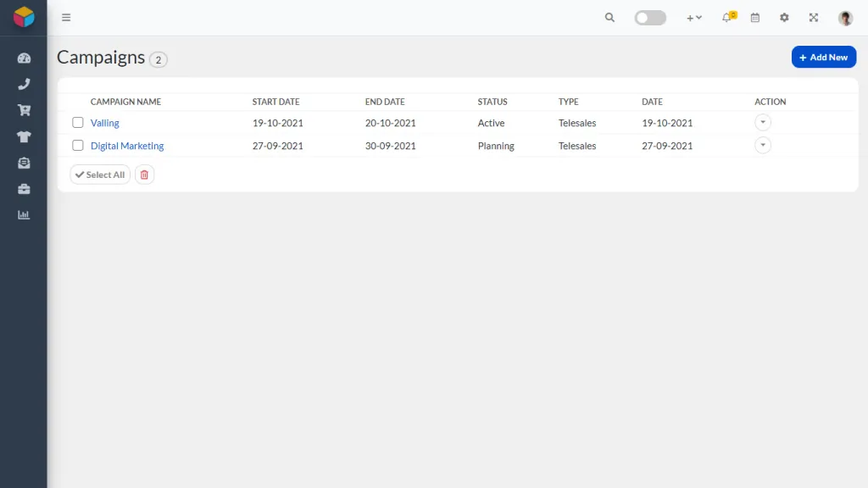Click the Add New button
The height and width of the screenshot is (488, 868).
coord(824,57)
